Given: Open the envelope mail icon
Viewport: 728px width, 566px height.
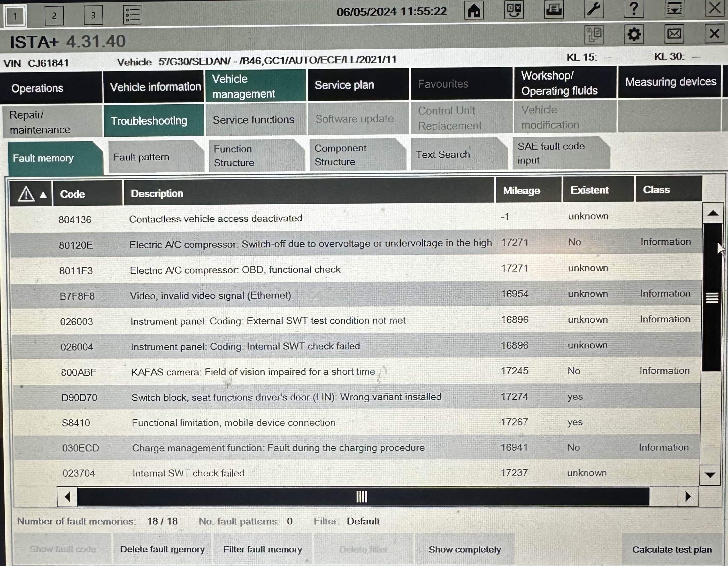Looking at the screenshot, I should tap(674, 34).
